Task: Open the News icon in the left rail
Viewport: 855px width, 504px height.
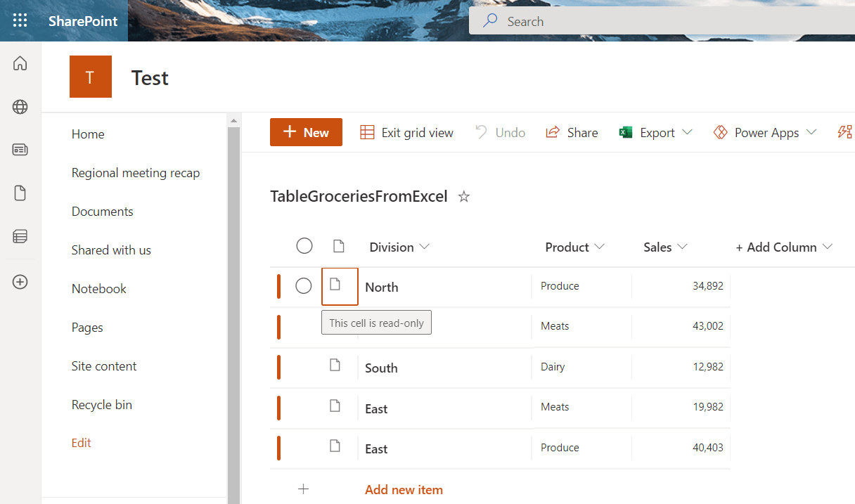Action: (x=20, y=149)
